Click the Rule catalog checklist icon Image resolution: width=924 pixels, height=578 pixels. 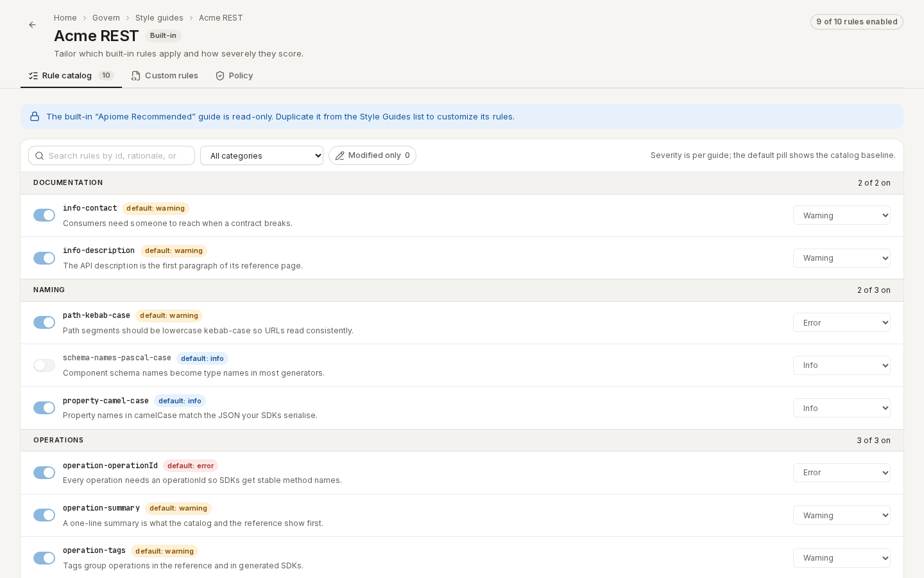tap(33, 76)
